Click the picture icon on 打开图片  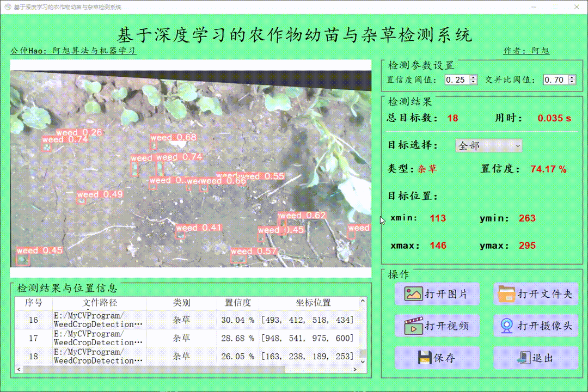(x=414, y=294)
